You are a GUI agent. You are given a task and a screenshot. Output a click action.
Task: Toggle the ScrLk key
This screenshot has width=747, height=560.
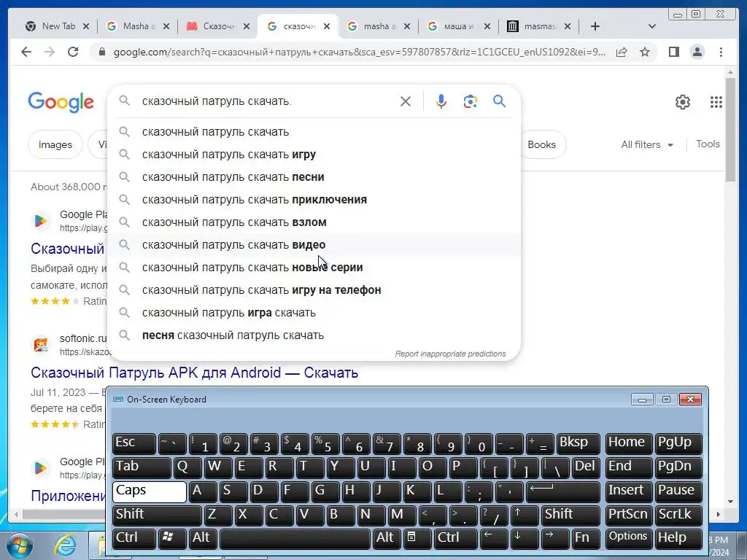(x=678, y=515)
